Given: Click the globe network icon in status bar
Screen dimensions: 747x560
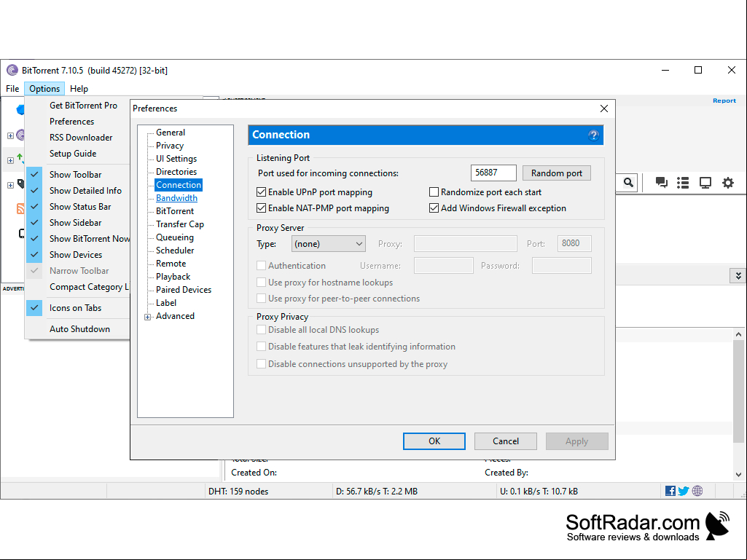Looking at the screenshot, I should tap(697, 491).
